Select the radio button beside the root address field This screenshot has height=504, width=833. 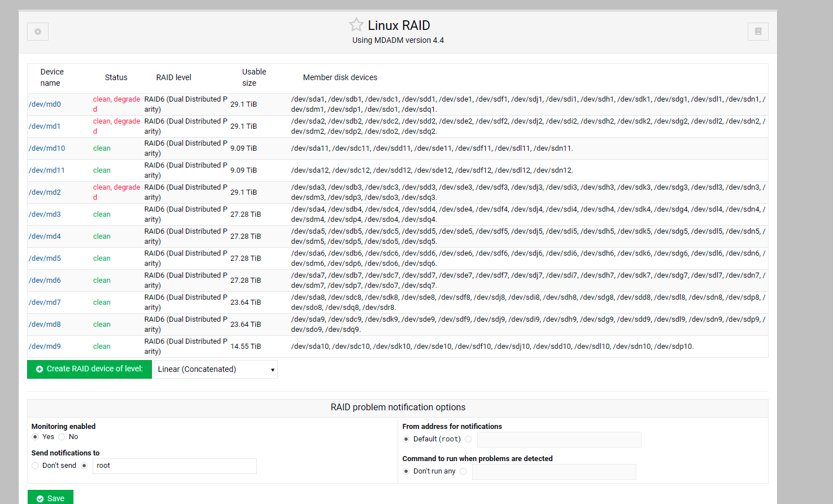(84, 466)
